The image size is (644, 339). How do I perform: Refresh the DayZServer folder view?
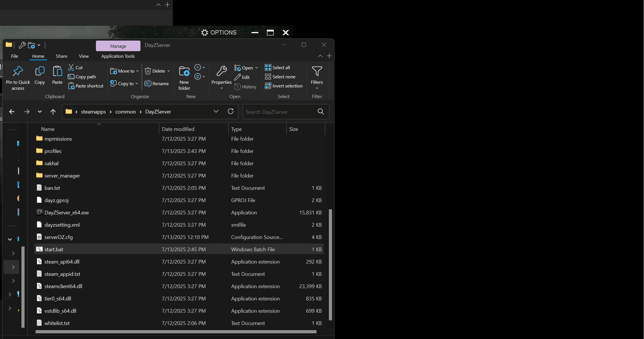(231, 111)
